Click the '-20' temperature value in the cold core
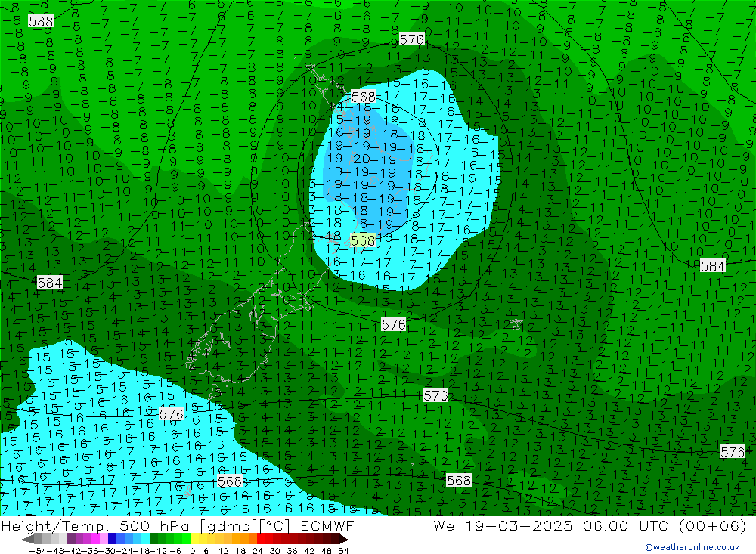The width and height of the screenshot is (756, 554). click(x=360, y=159)
